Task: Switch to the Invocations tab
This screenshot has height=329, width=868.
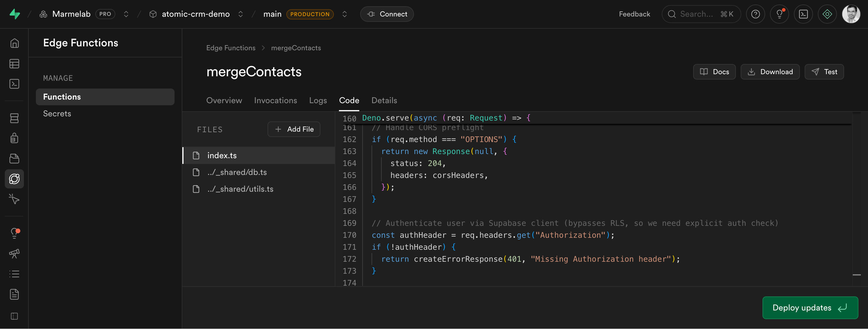Action: click(x=275, y=100)
